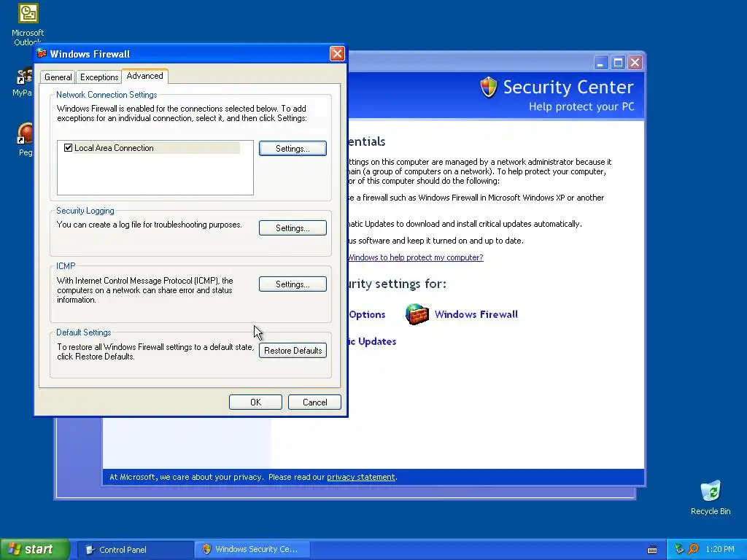Click the system clock showing 1:20 PM

[x=720, y=550]
